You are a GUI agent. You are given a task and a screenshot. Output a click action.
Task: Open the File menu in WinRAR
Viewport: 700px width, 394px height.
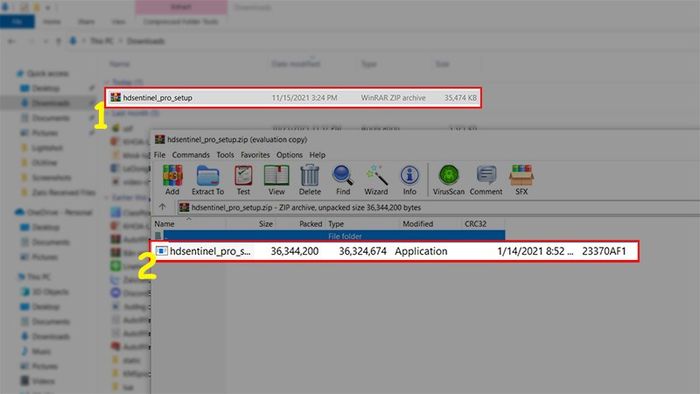tap(159, 155)
